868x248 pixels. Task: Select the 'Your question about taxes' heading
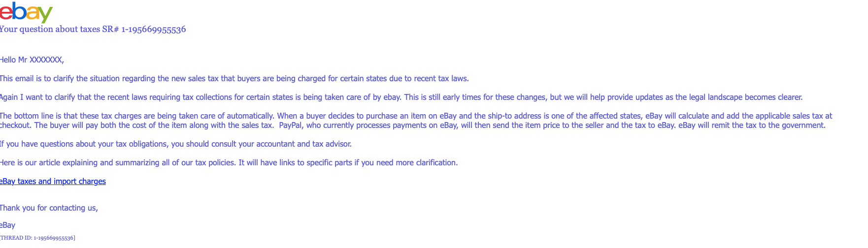pyautogui.click(x=50, y=29)
